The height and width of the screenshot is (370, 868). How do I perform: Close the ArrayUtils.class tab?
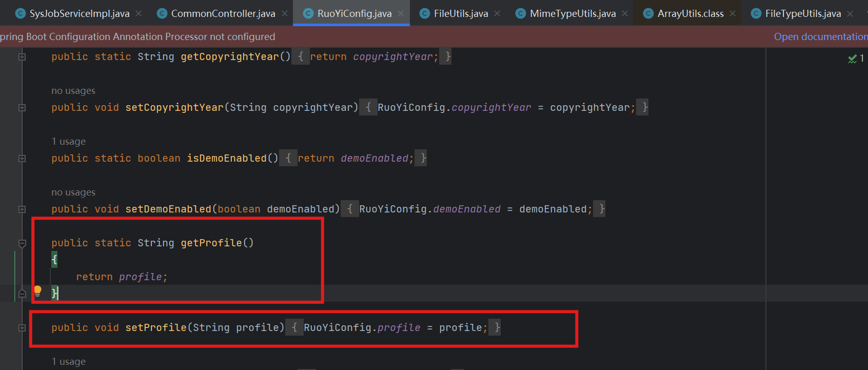(x=733, y=14)
